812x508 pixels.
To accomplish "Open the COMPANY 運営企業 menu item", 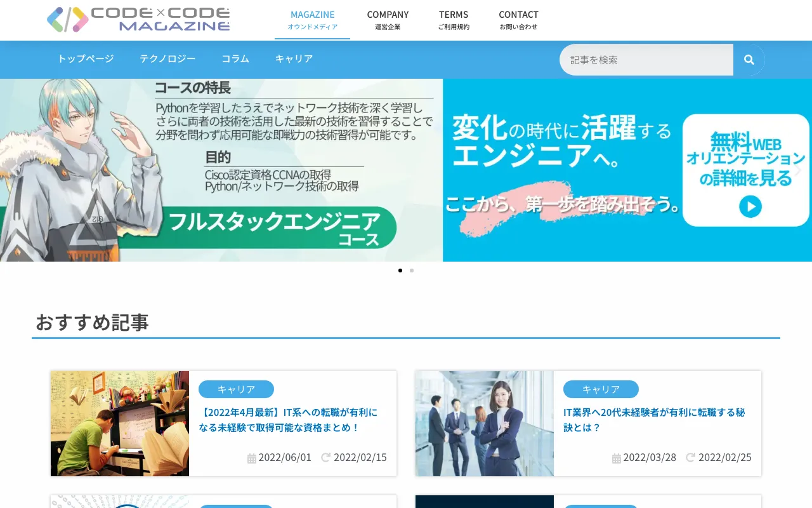I will pos(388,20).
